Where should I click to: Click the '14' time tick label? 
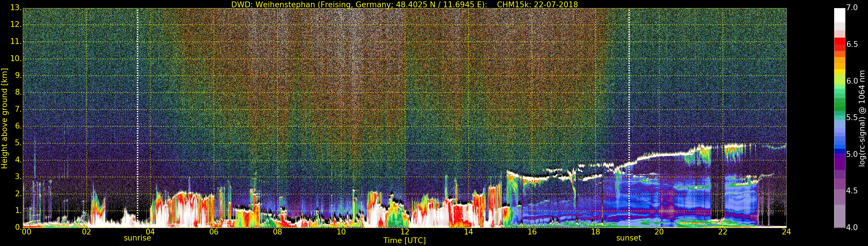click(x=468, y=232)
